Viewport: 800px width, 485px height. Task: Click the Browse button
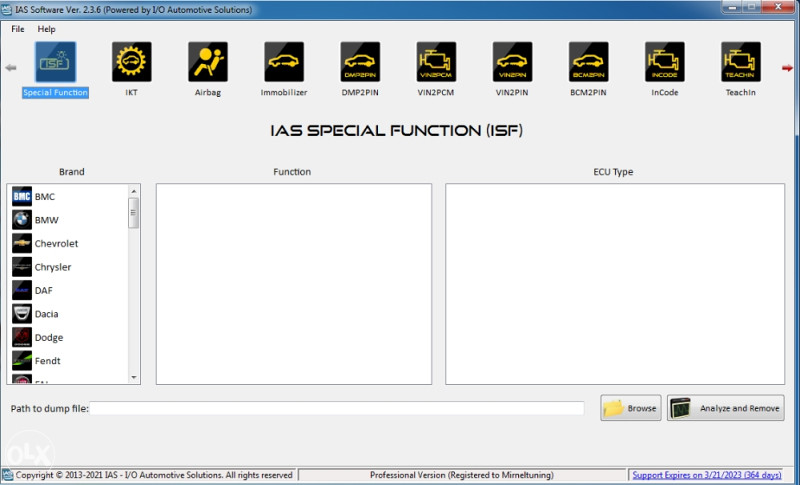631,408
